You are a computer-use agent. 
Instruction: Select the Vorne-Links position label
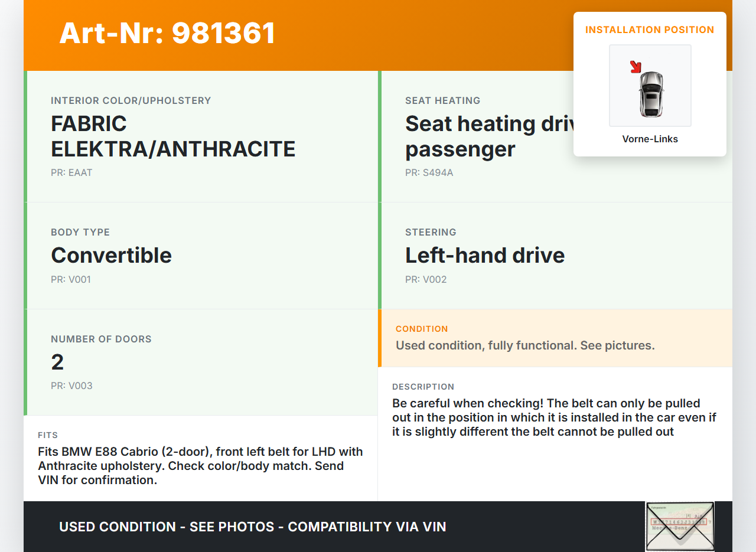650,139
